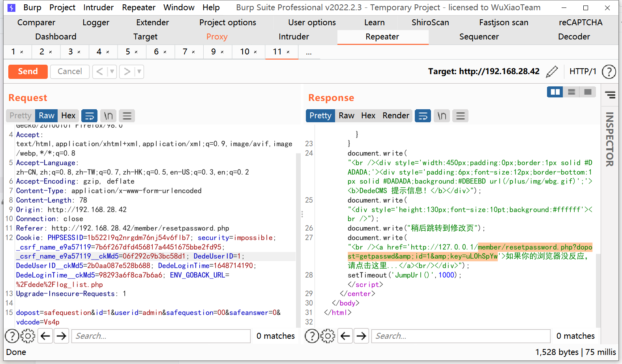Switch Request view to Hex
This screenshot has width=622, height=364.
coord(68,116)
